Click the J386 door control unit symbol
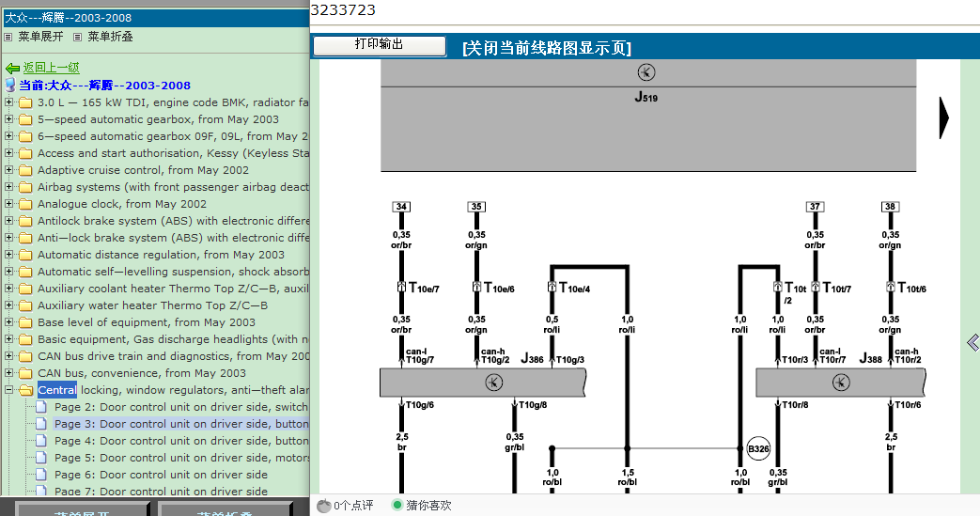This screenshot has width=980, height=516. point(493,383)
